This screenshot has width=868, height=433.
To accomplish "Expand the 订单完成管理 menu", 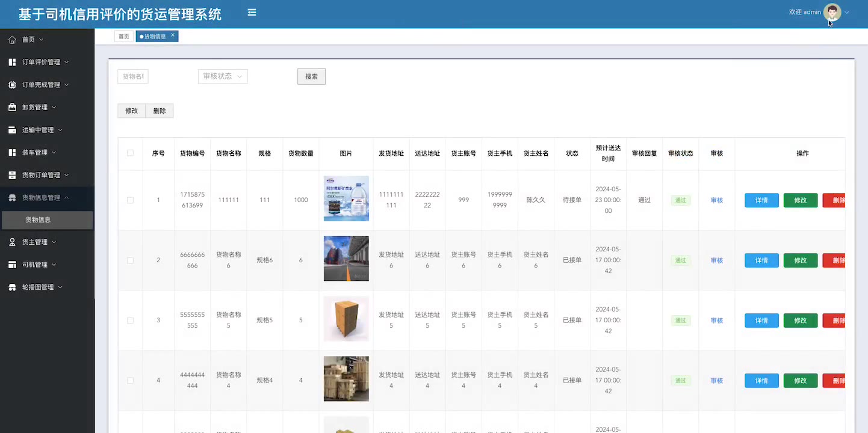I will [x=66, y=85].
